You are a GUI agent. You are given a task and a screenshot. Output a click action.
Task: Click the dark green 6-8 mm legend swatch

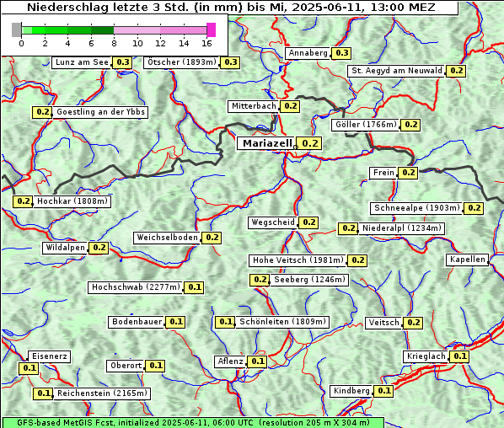(102, 30)
